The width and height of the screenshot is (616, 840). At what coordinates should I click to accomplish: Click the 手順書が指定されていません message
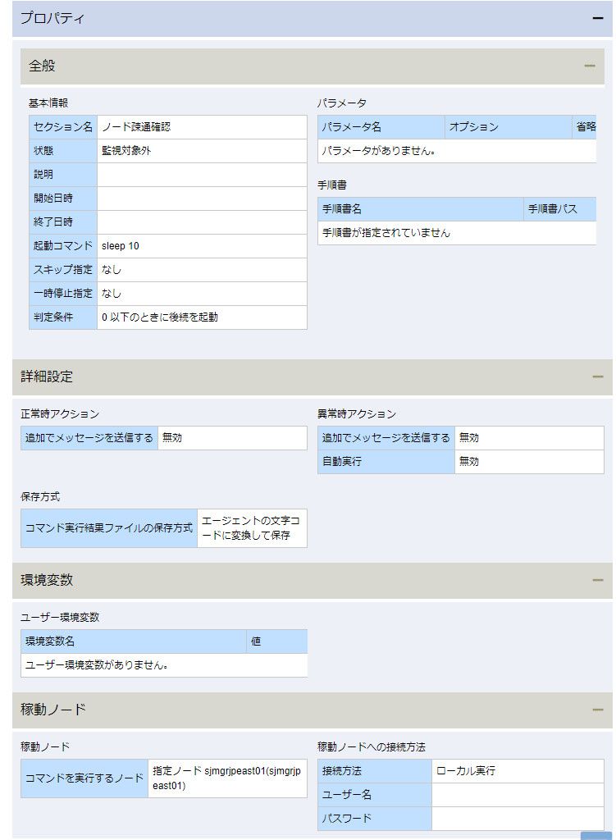(386, 233)
